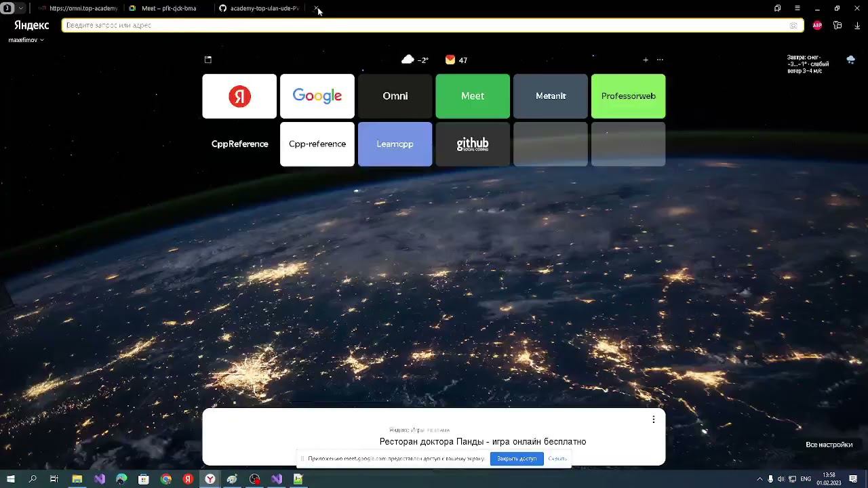The image size is (868, 488).
Task: Click Скрыть on the sharing bar
Action: (557, 459)
